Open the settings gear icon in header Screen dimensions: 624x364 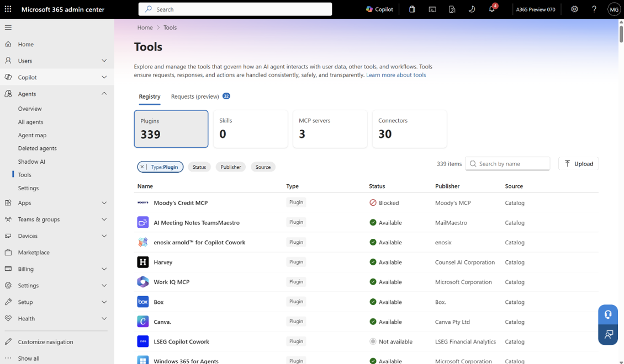[574, 9]
